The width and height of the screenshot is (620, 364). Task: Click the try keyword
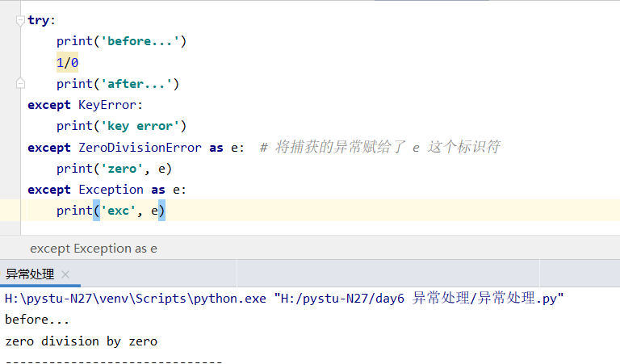click(38, 20)
